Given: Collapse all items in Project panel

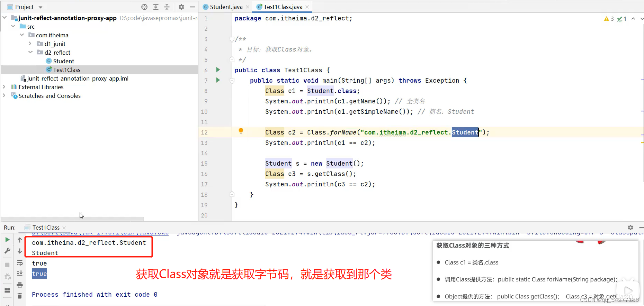Looking at the screenshot, I should tap(167, 7).
